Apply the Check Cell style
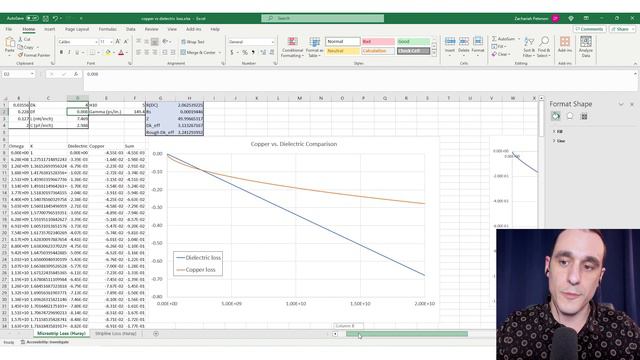The image size is (640, 360). [x=413, y=51]
